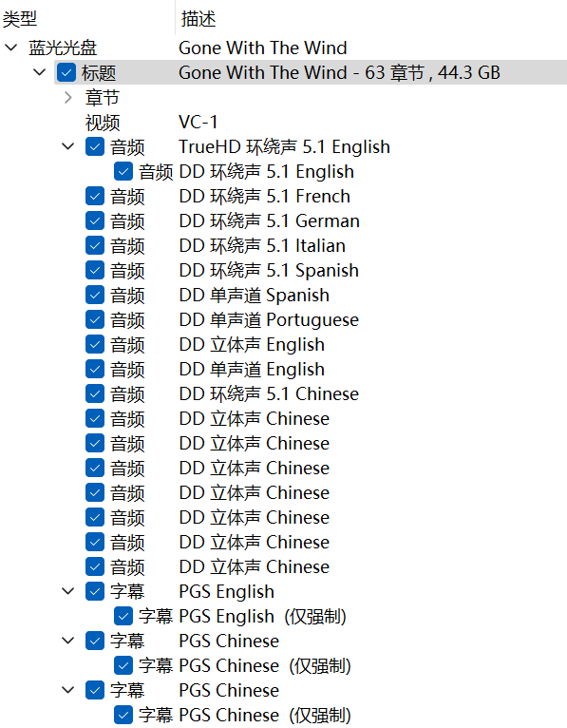Uncheck DD 环绕声 5.1 French audio track
Viewport: 567px width, 728px height.
coord(95,196)
